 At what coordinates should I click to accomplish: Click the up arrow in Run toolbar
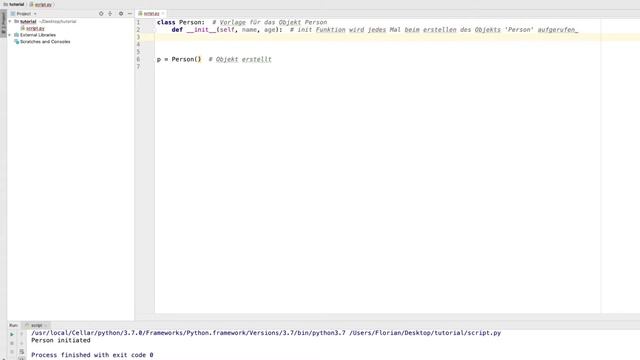22,334
